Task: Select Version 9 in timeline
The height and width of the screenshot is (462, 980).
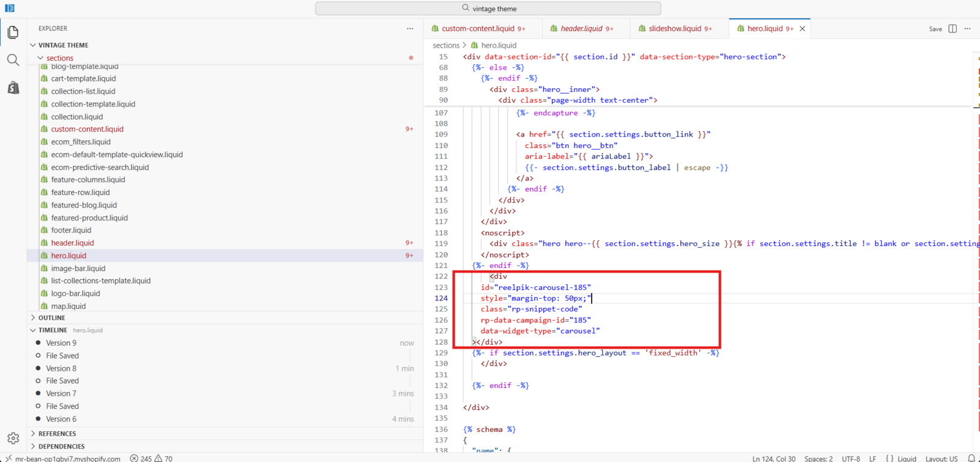Action: click(x=61, y=343)
